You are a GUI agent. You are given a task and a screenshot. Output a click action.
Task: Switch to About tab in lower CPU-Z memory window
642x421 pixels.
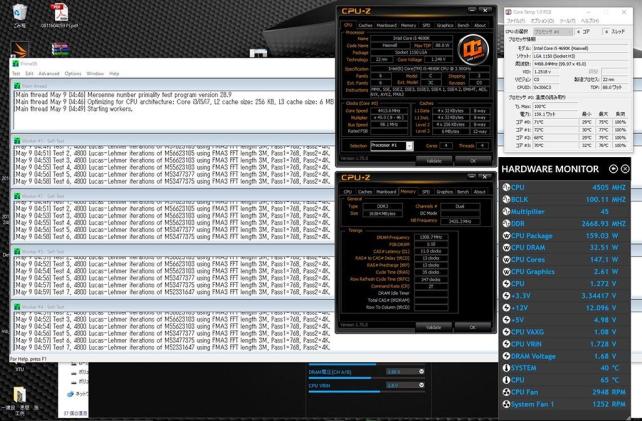point(479,192)
